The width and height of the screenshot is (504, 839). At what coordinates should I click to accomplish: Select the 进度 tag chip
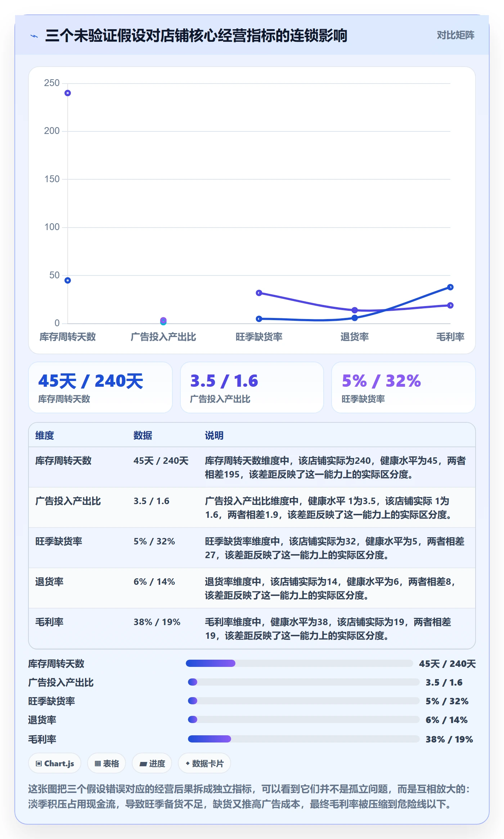click(x=152, y=763)
